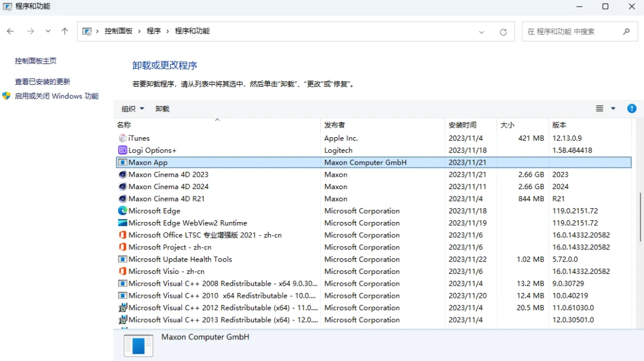This screenshot has height=361, width=644.
Task: Open help with the question mark icon
Action: click(631, 109)
